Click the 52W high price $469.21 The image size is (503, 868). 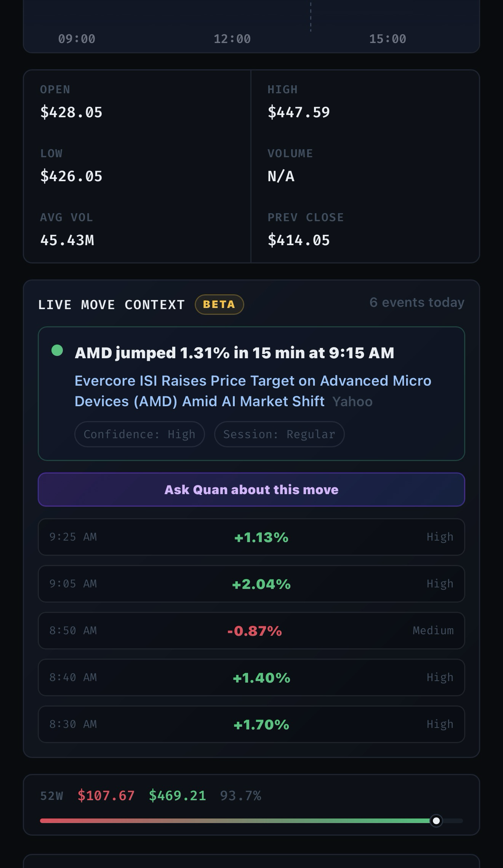tap(177, 796)
